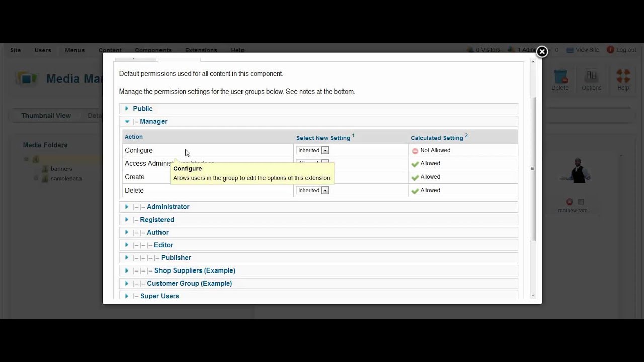
Task: Click the Delete action label in permissions table
Action: (134, 190)
